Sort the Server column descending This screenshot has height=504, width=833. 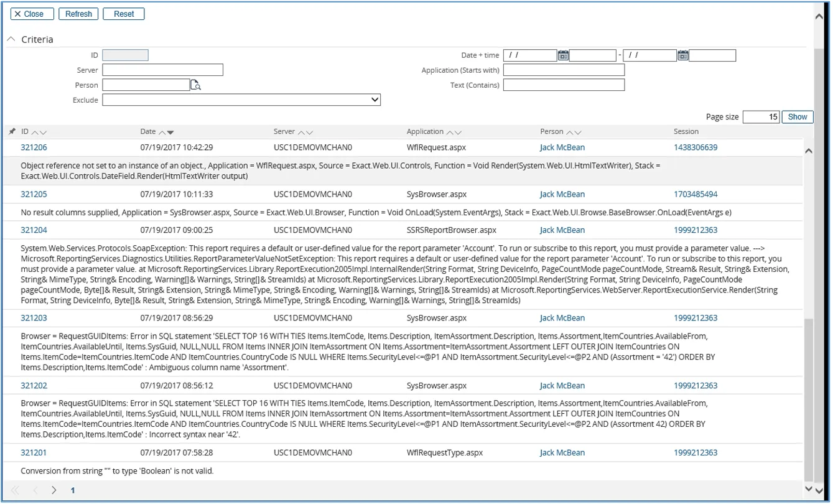point(309,132)
